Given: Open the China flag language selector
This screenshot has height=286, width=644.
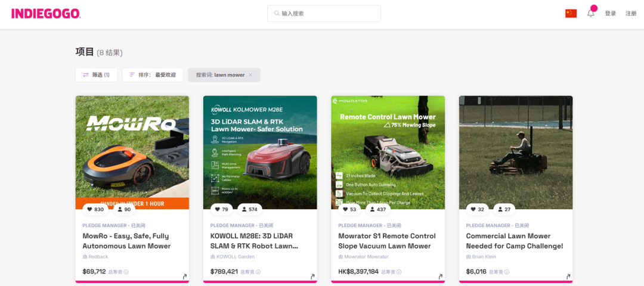Looking at the screenshot, I should (x=571, y=14).
